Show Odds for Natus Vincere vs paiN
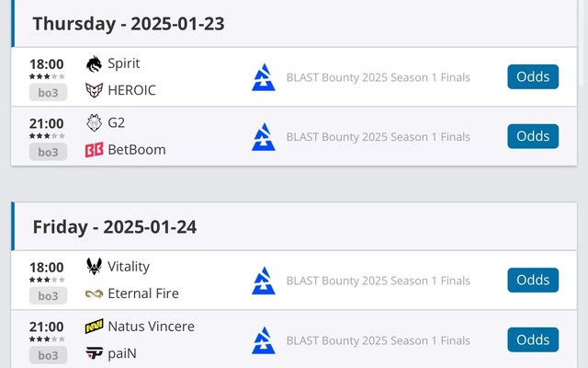The image size is (588, 368). coord(533,339)
